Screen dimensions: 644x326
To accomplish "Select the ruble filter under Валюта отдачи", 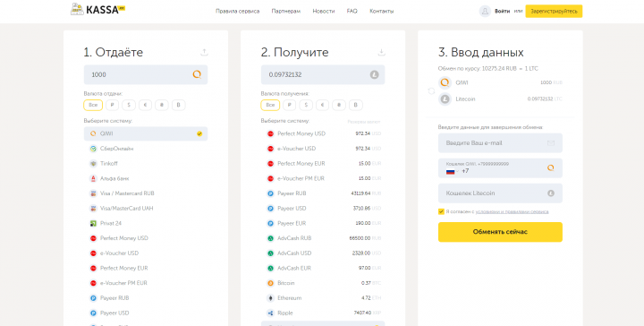I will pos(112,106).
